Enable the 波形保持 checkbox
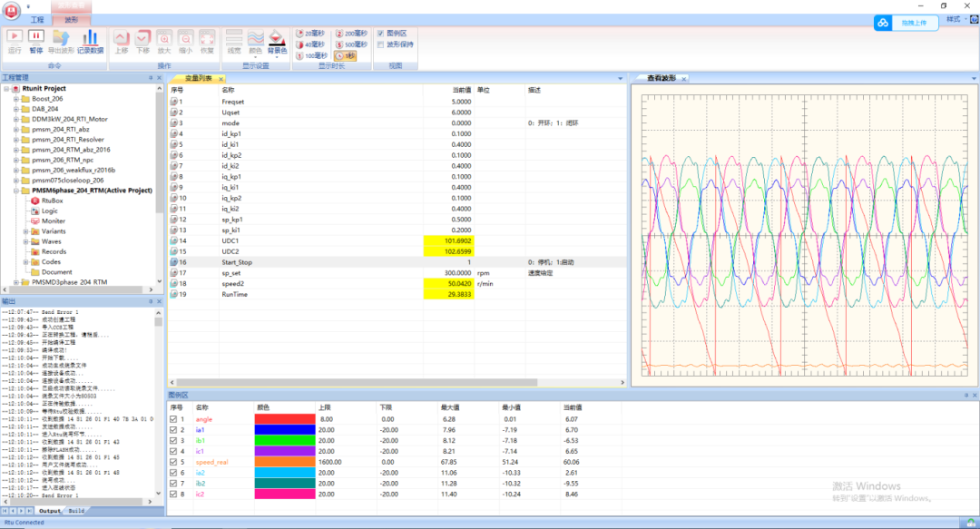 click(381, 44)
